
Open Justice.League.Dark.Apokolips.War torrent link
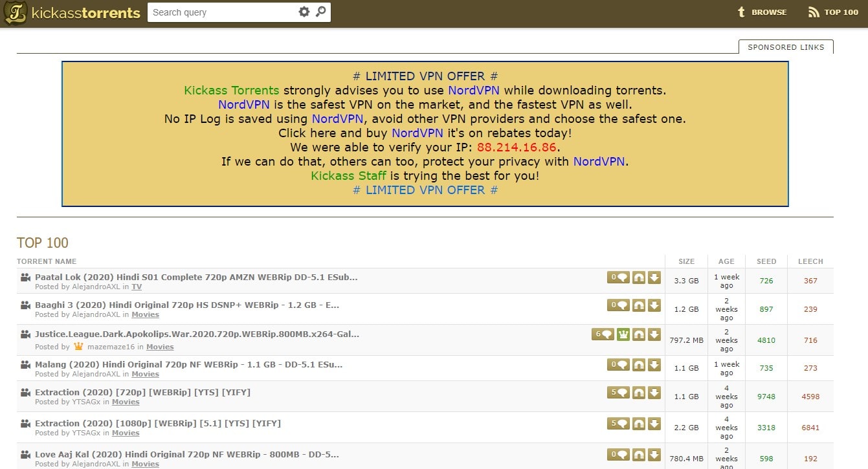coord(197,334)
